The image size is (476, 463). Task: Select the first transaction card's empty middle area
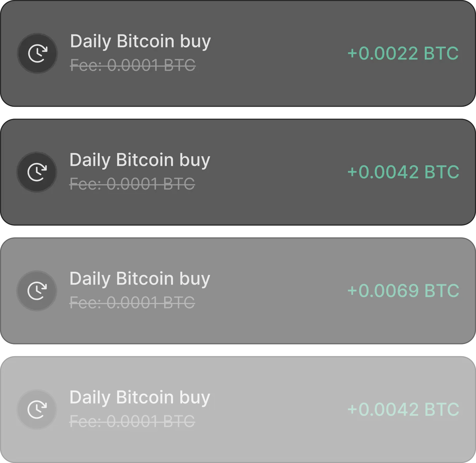(279, 54)
